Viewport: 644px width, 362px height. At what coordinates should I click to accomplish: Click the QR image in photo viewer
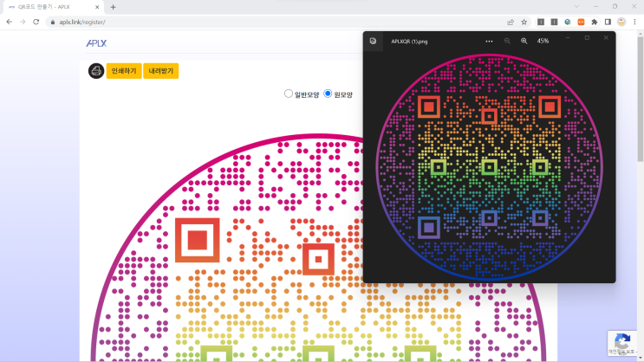[489, 167]
